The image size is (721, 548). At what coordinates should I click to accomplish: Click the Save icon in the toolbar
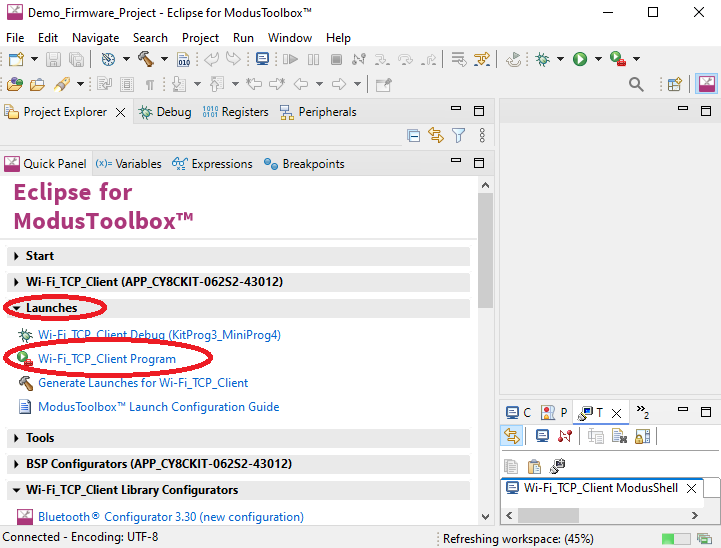click(53, 59)
